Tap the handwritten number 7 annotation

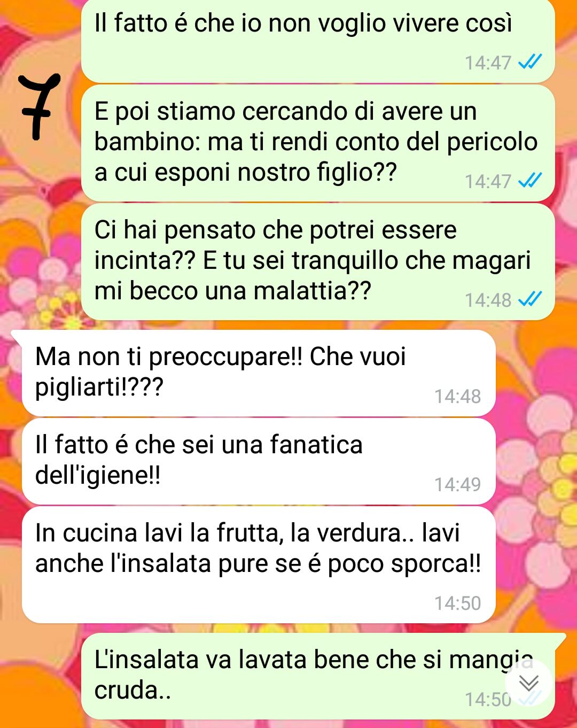[x=40, y=106]
